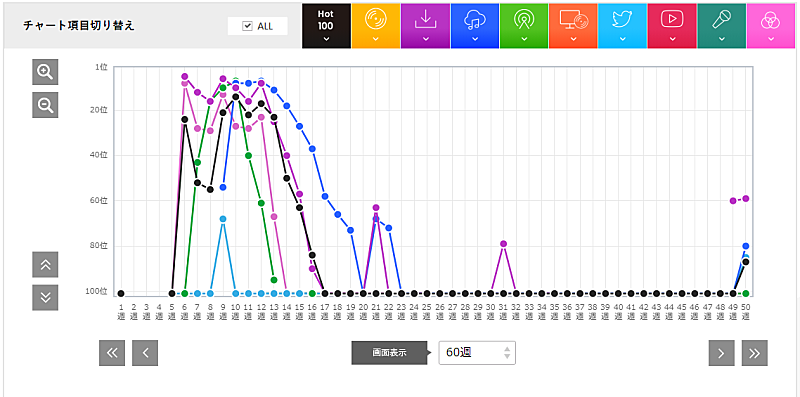800x397 pixels.
Task: Click the 40週 week label
Action: pos(618,311)
